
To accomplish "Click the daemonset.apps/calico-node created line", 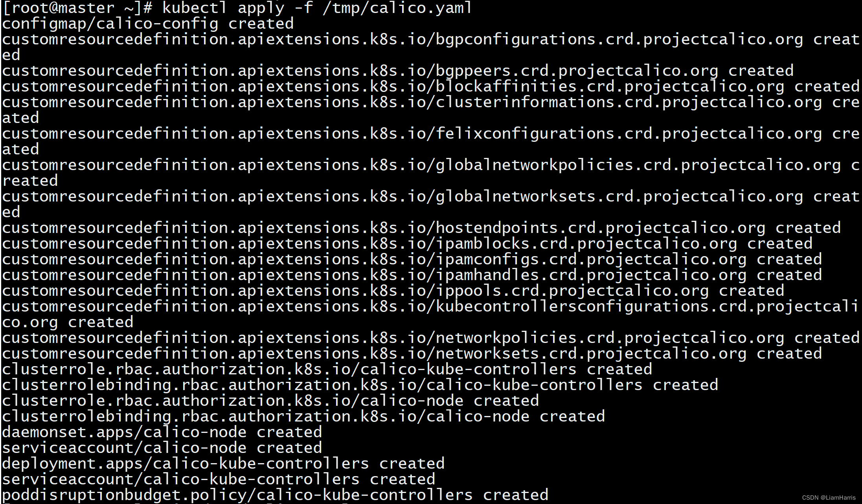I will 161,432.
